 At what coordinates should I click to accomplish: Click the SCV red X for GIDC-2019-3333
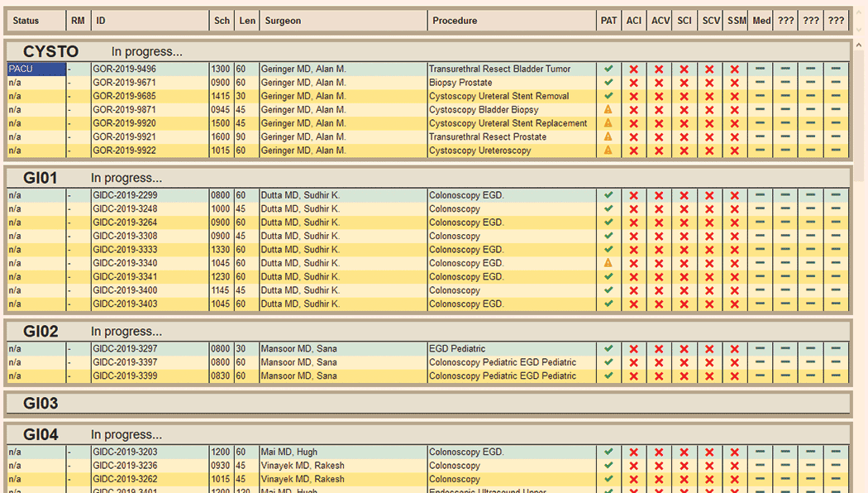710,249
